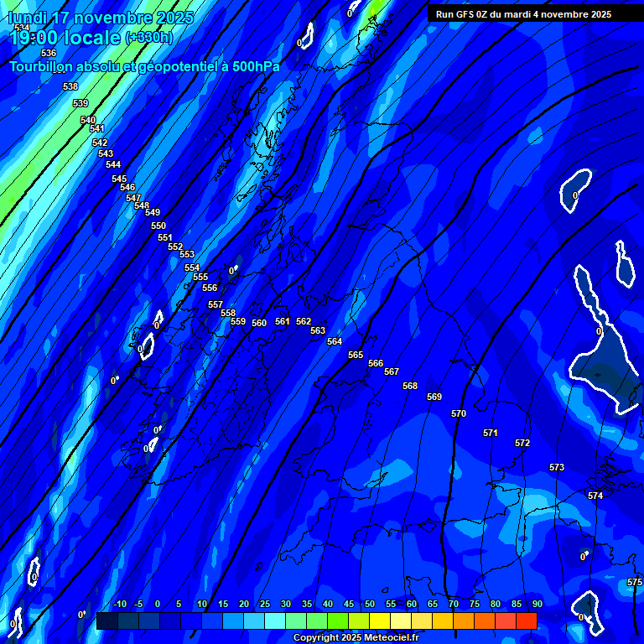This screenshot has width=644, height=644.
Task: Click the 540 geopotential contour label
Action: click(88, 121)
